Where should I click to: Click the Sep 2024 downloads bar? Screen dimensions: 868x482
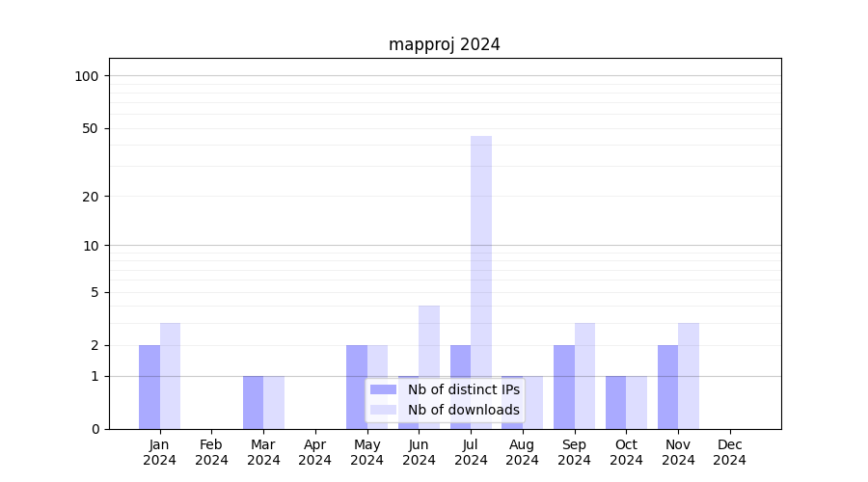click(x=584, y=376)
